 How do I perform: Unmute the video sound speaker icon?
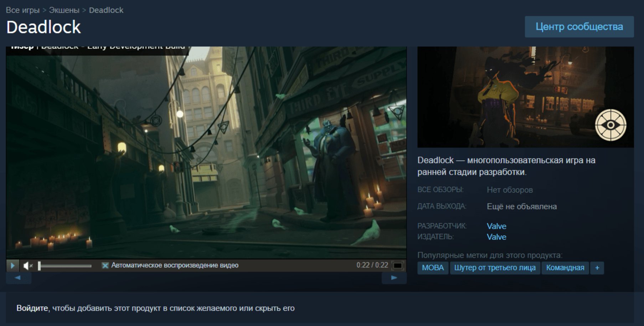pos(28,265)
